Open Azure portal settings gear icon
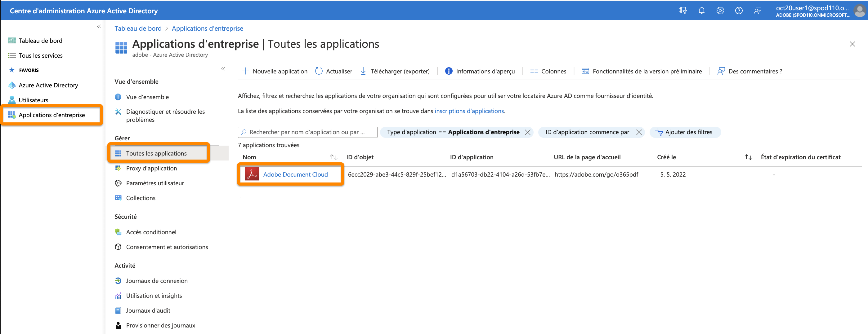This screenshot has width=868, height=334. 720,11
